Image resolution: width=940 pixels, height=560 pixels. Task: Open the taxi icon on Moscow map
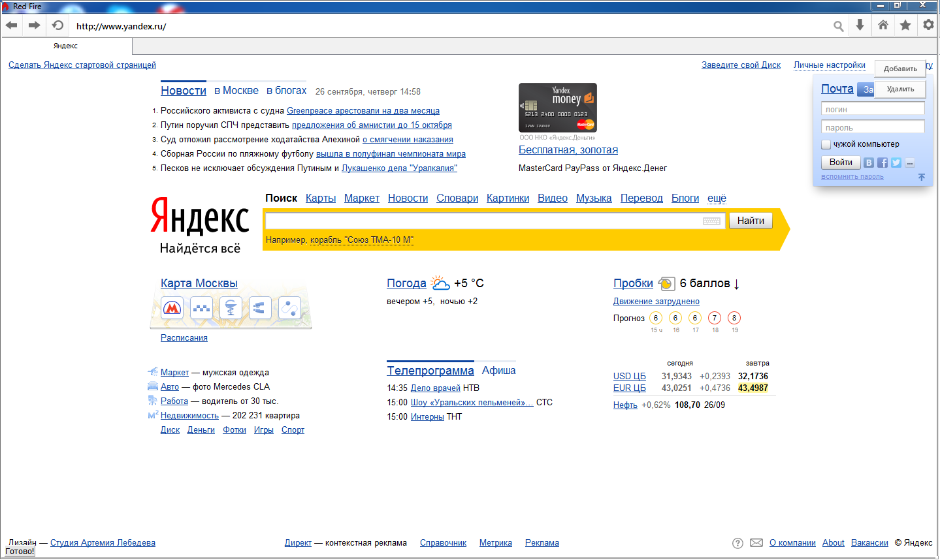click(201, 308)
